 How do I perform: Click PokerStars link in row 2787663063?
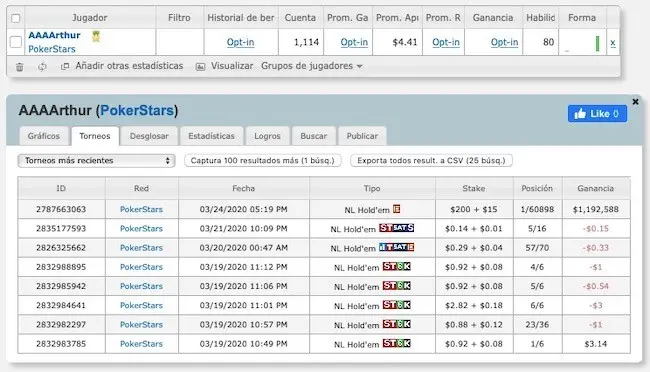click(x=141, y=209)
